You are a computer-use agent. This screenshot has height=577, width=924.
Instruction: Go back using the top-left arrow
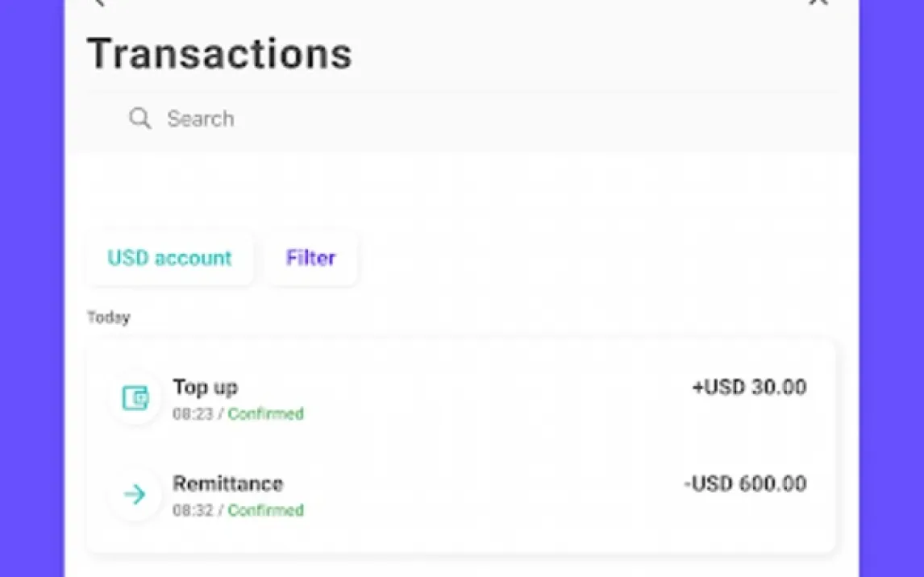98,2
